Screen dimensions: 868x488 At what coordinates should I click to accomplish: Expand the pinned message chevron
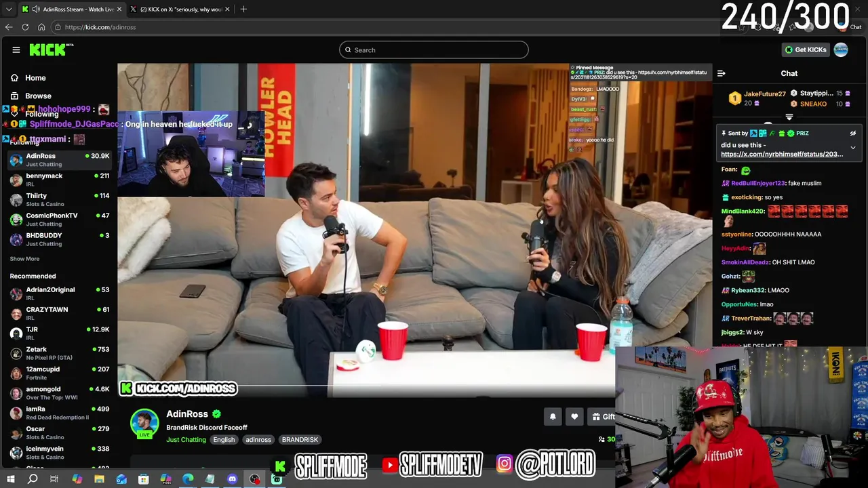pos(853,148)
